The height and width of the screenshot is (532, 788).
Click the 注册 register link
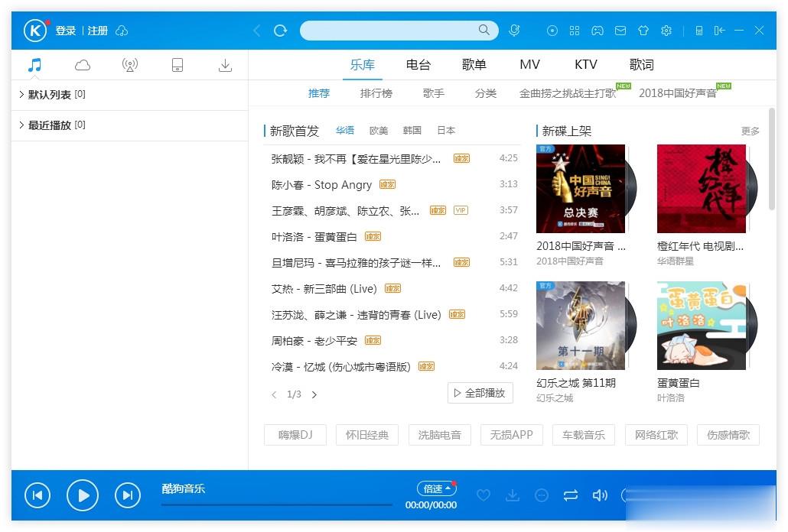(x=98, y=31)
